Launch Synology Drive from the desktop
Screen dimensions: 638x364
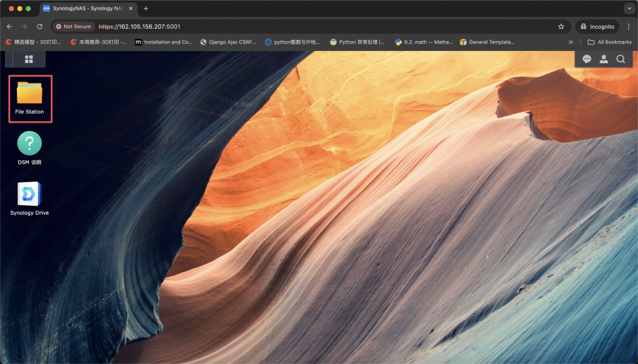click(29, 198)
